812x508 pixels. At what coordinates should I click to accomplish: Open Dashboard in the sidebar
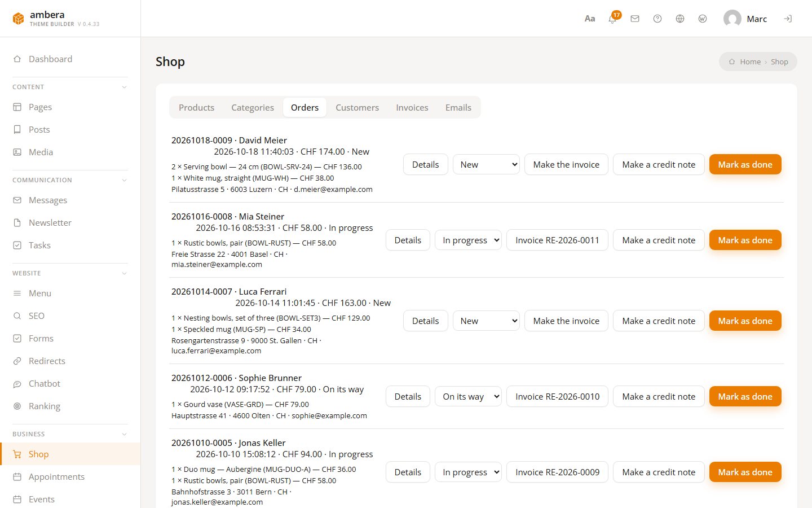[70, 59]
